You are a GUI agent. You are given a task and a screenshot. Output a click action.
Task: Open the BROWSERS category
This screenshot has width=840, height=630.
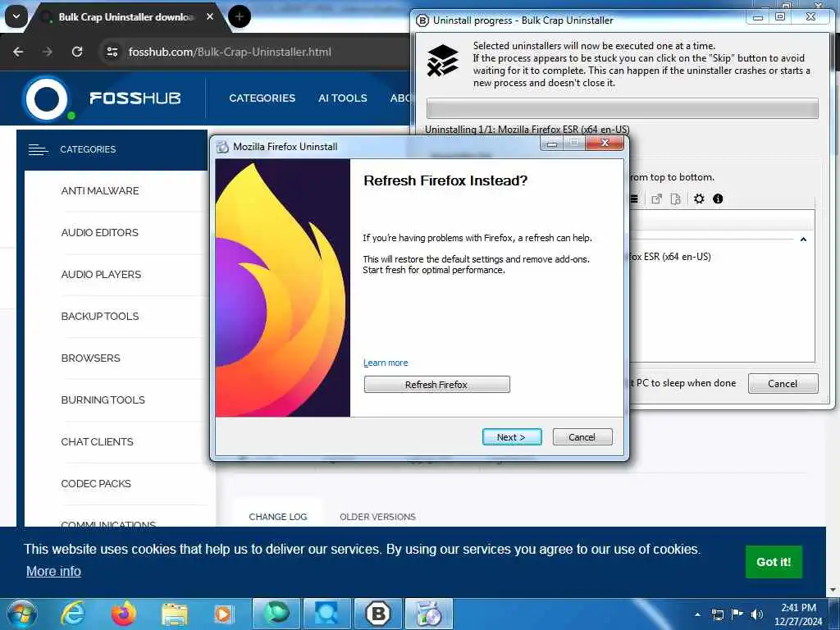[x=90, y=358]
